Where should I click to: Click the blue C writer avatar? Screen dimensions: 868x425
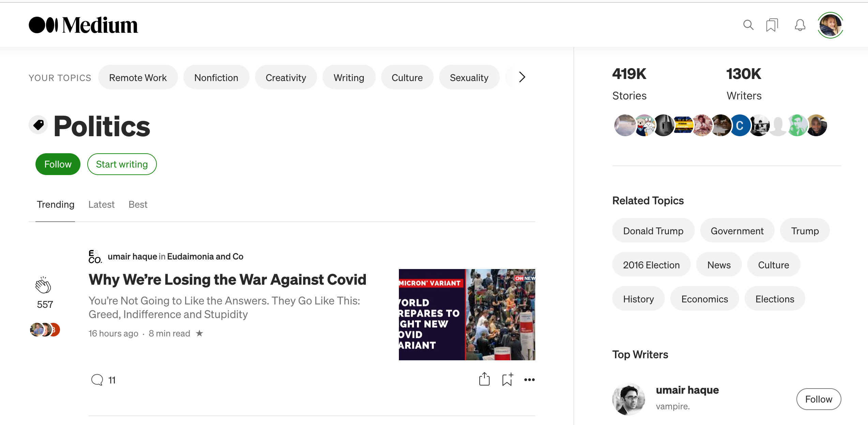click(740, 125)
